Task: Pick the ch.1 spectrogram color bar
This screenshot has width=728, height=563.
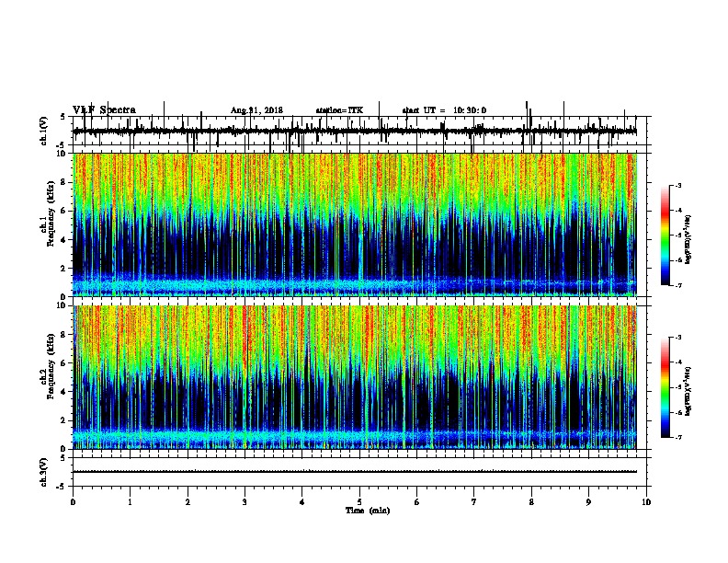Action: click(665, 236)
